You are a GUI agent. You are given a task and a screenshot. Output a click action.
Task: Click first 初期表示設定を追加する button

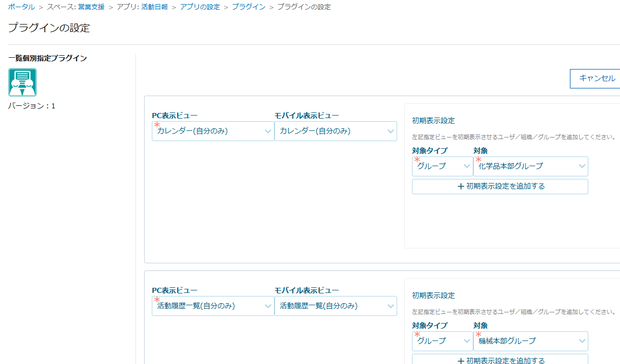[x=500, y=187]
